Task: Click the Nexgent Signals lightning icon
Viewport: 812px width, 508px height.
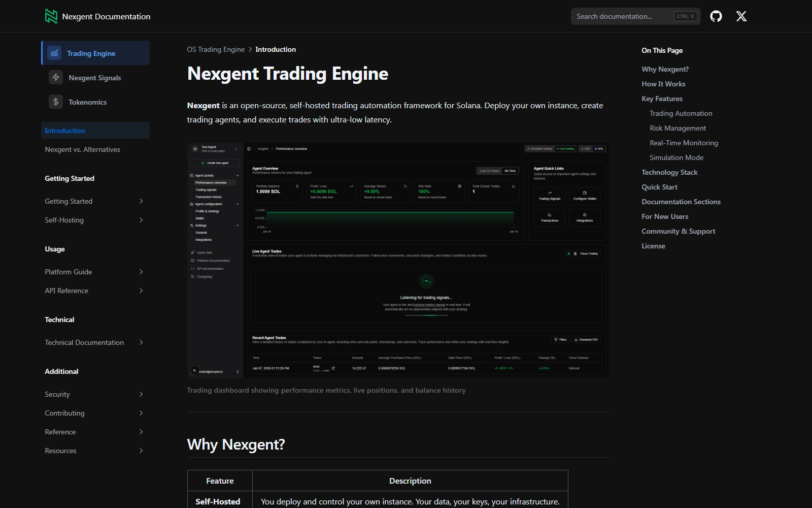Action: 56,77
